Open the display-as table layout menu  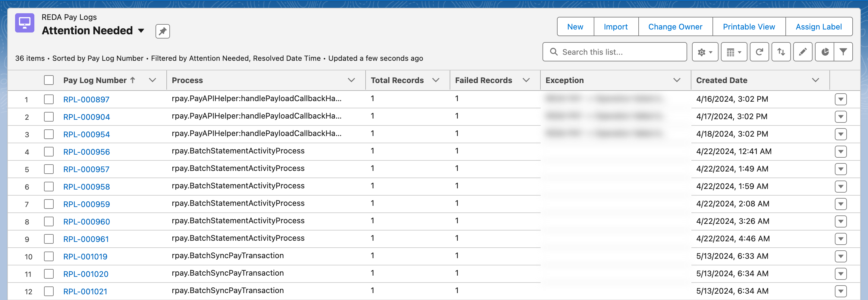734,52
